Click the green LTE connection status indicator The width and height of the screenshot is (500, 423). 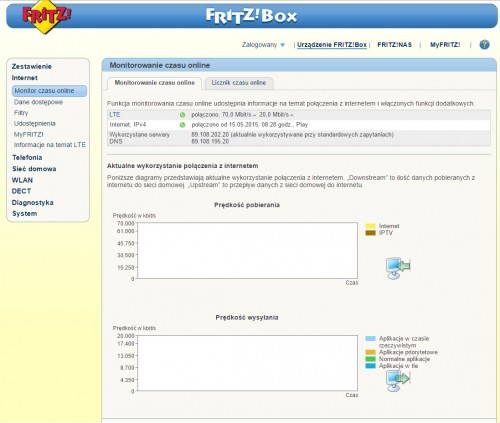click(182, 115)
